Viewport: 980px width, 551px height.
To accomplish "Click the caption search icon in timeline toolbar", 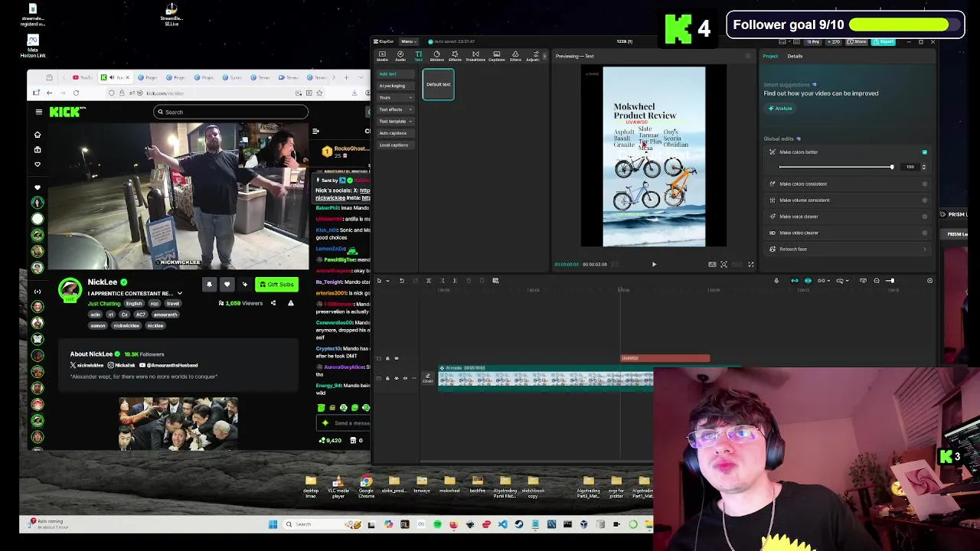I will (495, 281).
